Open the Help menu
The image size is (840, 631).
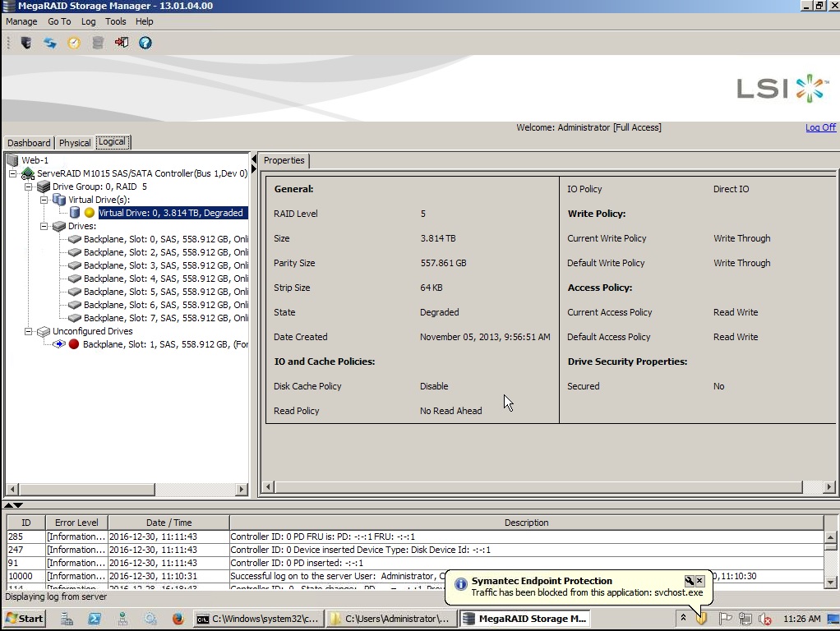[144, 21]
